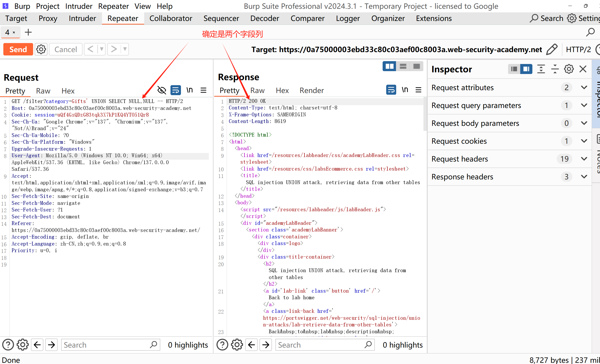Close the Inspector panel

(583, 69)
